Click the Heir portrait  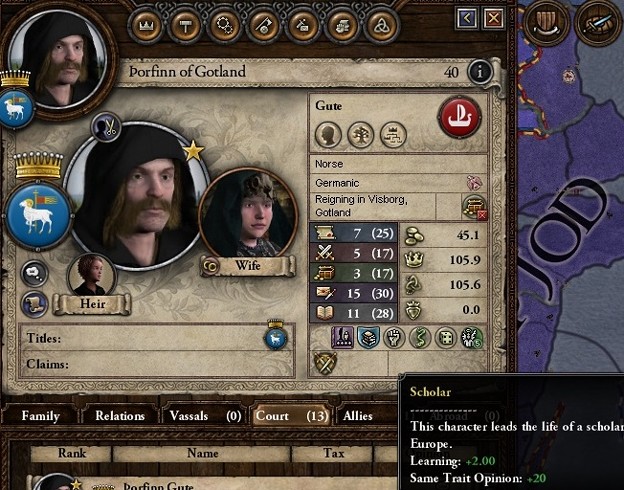pos(92,276)
